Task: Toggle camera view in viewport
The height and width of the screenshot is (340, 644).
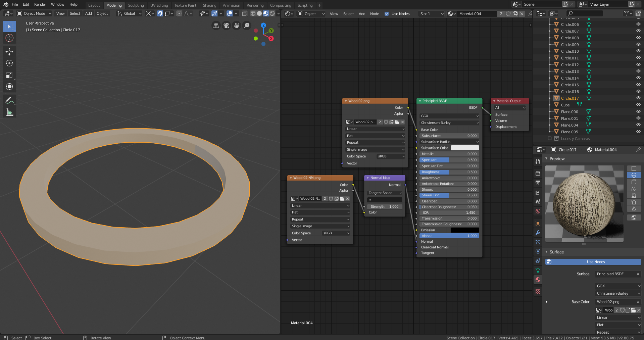Action: (227, 26)
